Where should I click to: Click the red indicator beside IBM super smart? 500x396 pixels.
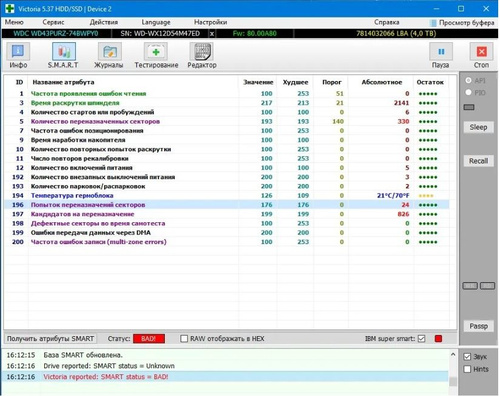tap(438, 339)
